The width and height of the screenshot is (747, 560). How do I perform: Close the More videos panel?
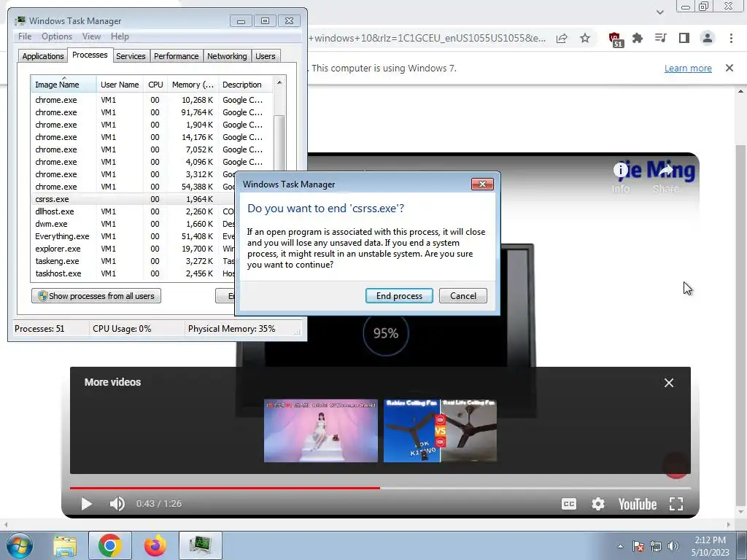tap(669, 383)
